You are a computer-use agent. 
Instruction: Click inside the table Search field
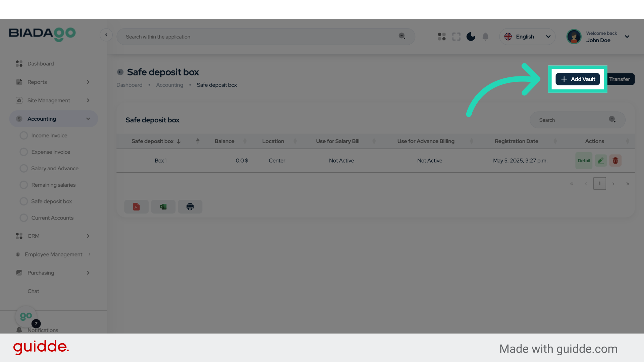(x=570, y=120)
